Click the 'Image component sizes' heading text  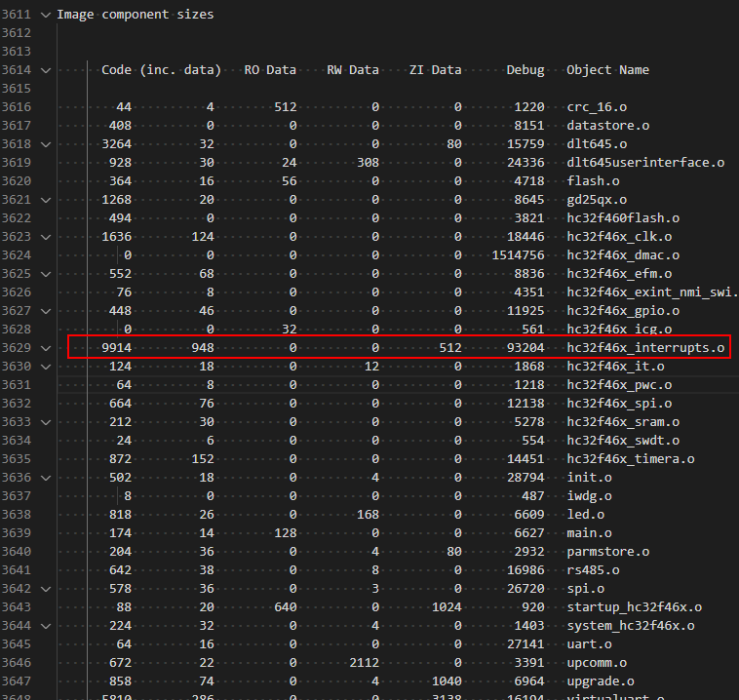(136, 15)
